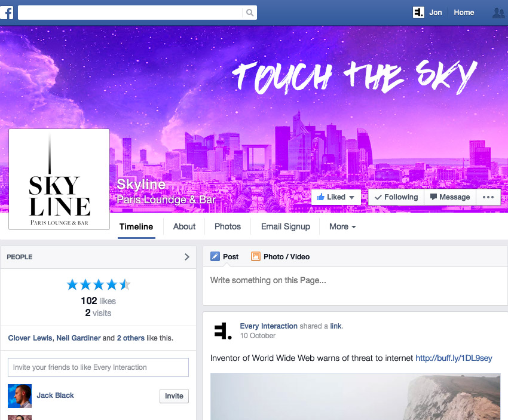Image resolution: width=508 pixels, height=420 pixels.
Task: Send a Message to the page
Action: point(450,197)
